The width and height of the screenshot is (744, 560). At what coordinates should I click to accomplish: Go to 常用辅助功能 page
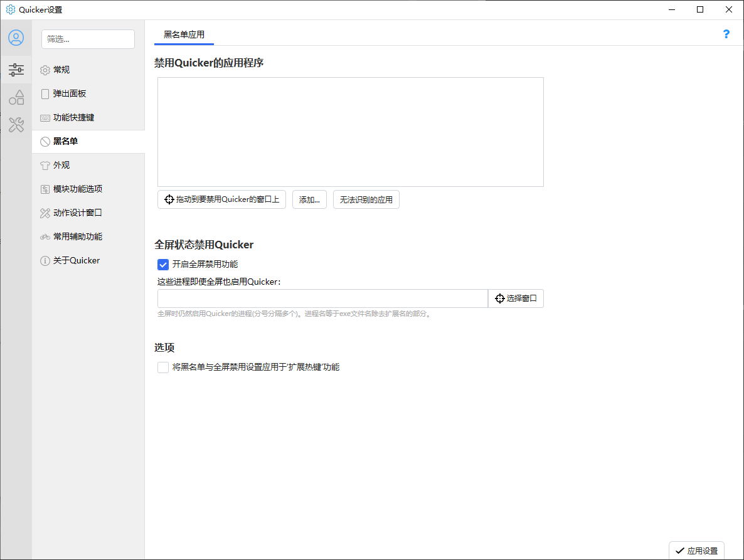88,236
